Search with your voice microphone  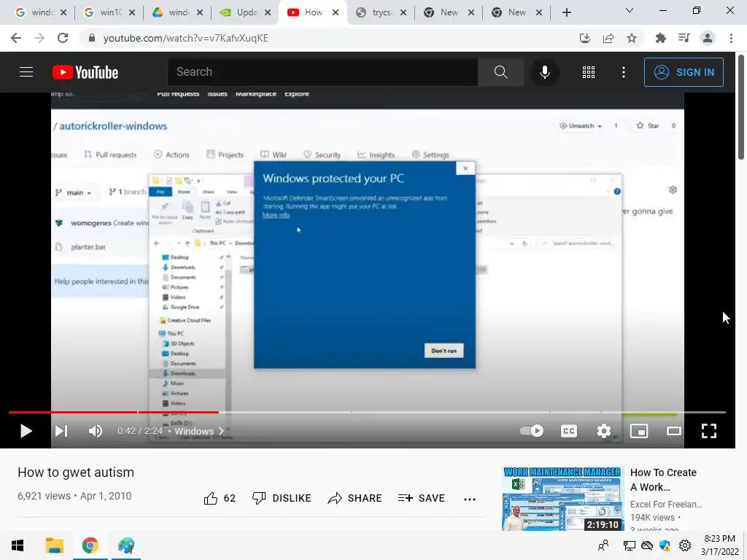click(x=544, y=72)
